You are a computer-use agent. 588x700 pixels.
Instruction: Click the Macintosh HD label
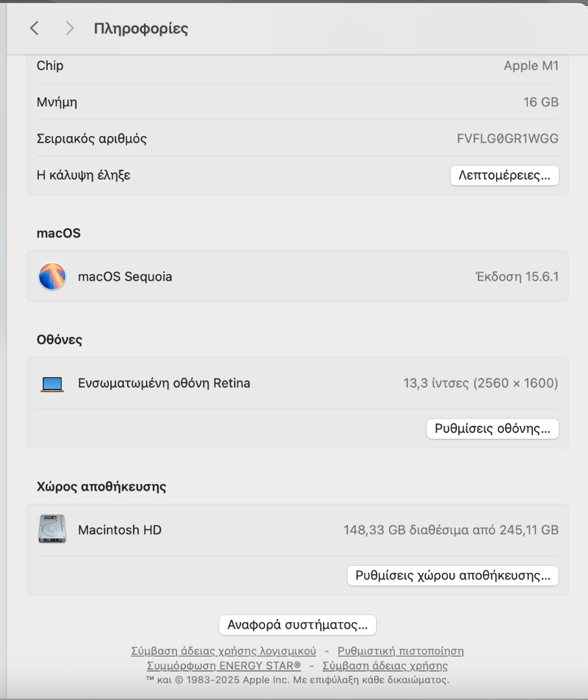pyautogui.click(x=120, y=530)
